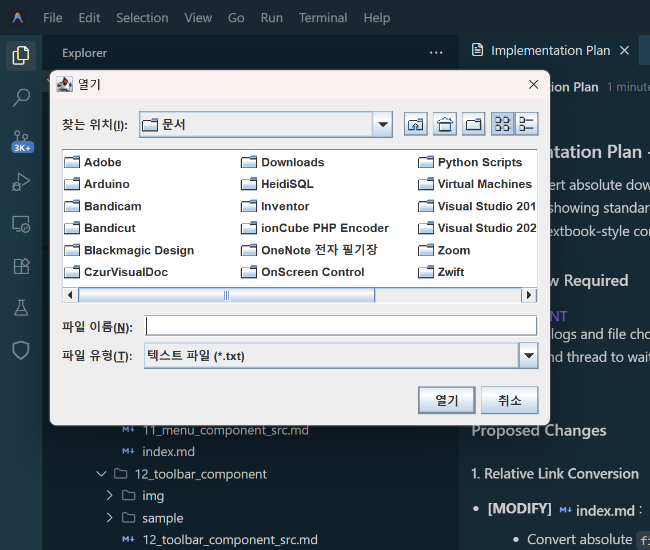The width and height of the screenshot is (650, 550).
Task: Switch to the Implementation Plan tab
Action: click(x=550, y=51)
